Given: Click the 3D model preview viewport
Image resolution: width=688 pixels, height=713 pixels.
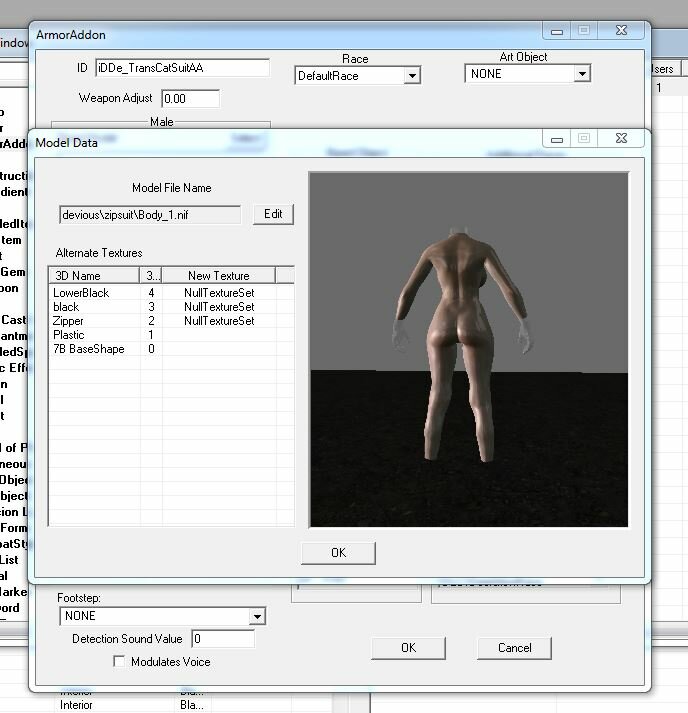Looking at the screenshot, I should click(x=469, y=350).
